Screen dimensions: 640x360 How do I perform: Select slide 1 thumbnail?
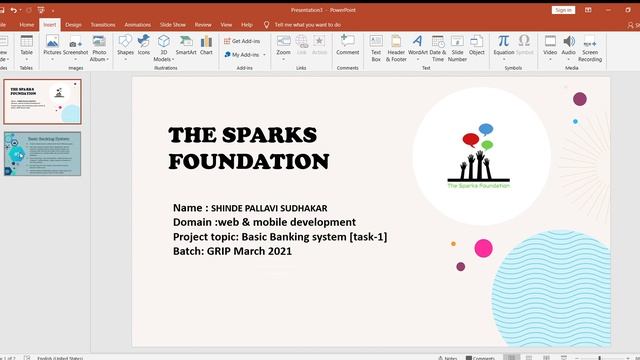coord(42,102)
